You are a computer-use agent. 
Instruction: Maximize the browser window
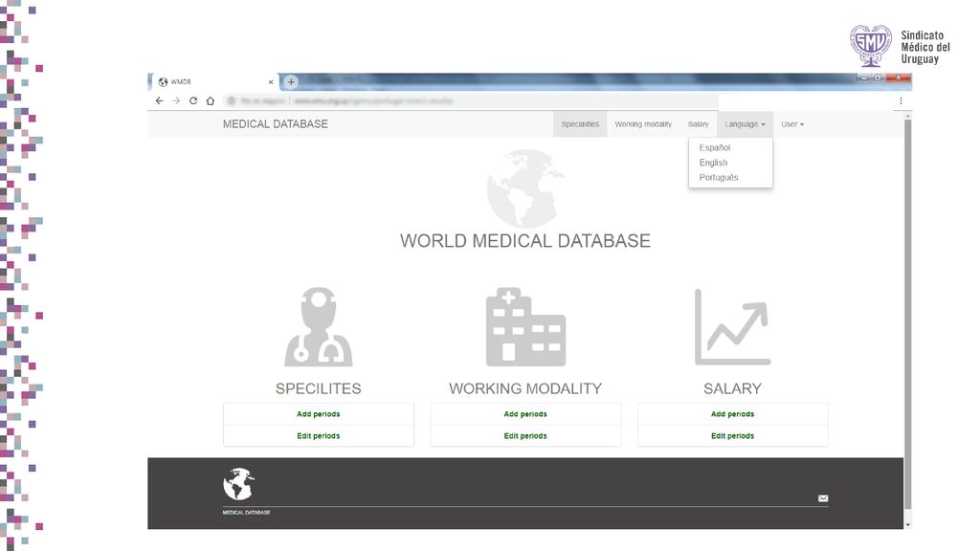point(879,78)
